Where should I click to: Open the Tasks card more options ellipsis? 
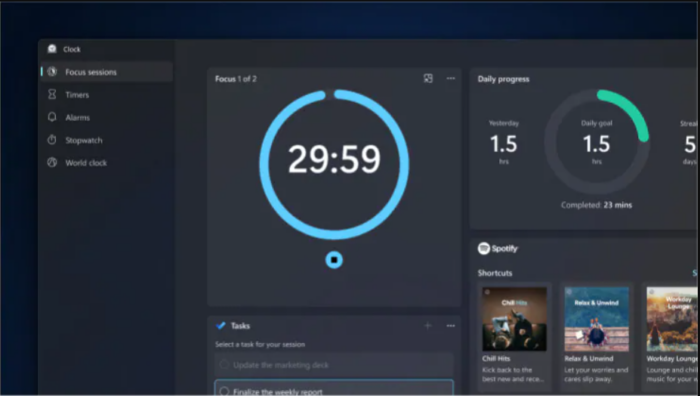point(451,326)
